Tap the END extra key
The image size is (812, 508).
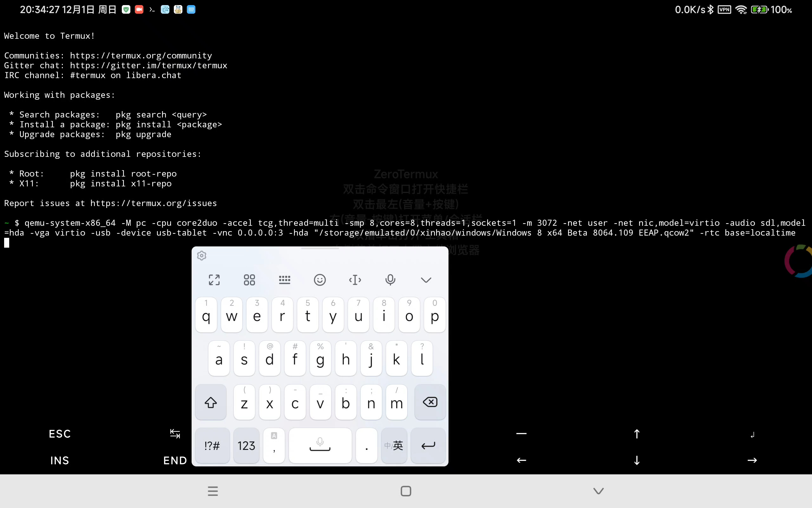(x=175, y=460)
